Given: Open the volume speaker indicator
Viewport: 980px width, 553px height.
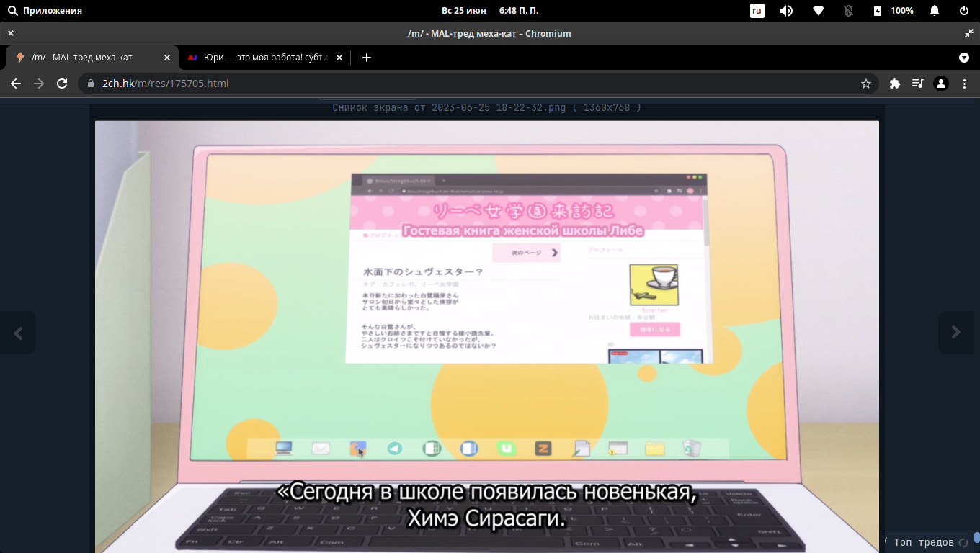Looking at the screenshot, I should point(786,11).
